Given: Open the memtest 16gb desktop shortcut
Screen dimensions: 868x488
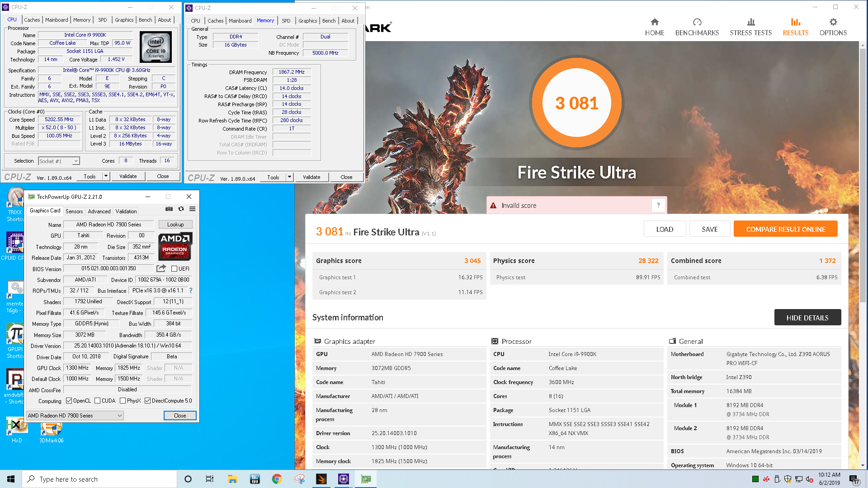Looking at the screenshot, I should [15, 297].
